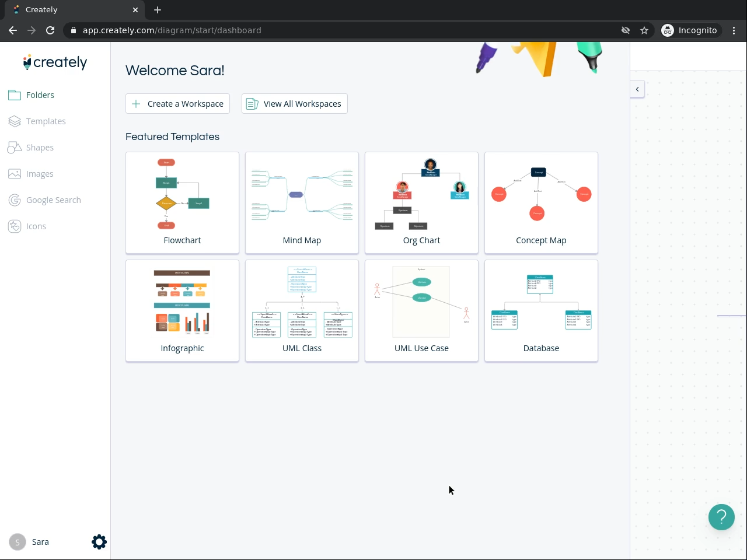747x560 pixels.
Task: Open the Images sidebar section
Action: tap(31, 174)
